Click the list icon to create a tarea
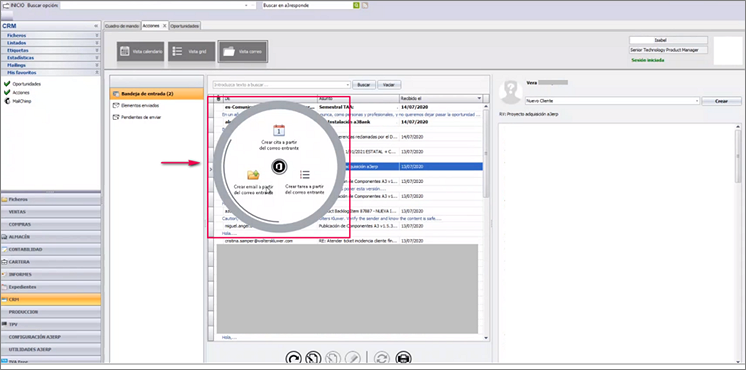The image size is (746, 370). coord(305,175)
